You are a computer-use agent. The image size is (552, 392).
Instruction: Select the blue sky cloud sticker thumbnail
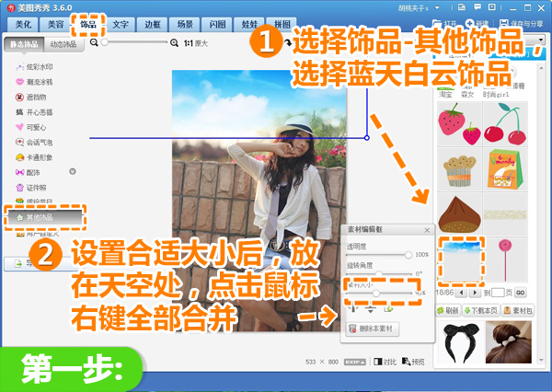[x=461, y=259]
